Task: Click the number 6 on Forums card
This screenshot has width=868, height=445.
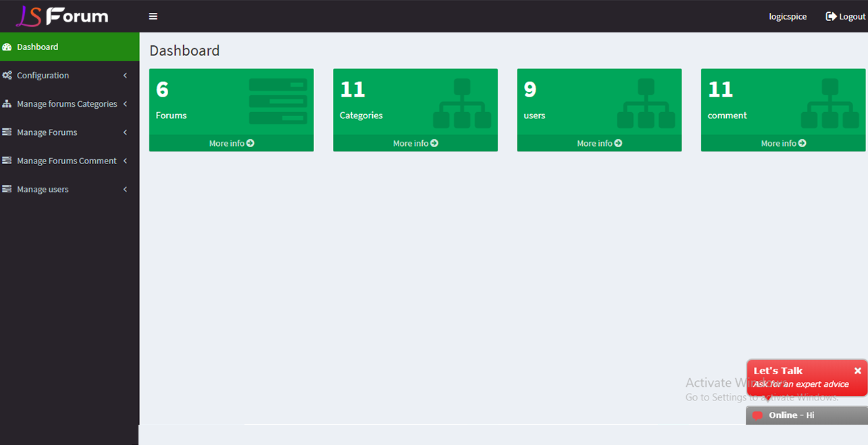Action: coord(162,89)
